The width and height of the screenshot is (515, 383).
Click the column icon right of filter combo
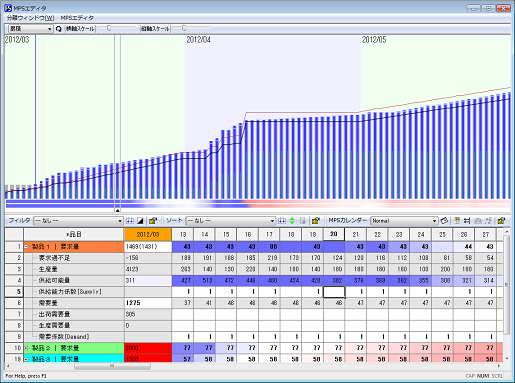(x=130, y=221)
